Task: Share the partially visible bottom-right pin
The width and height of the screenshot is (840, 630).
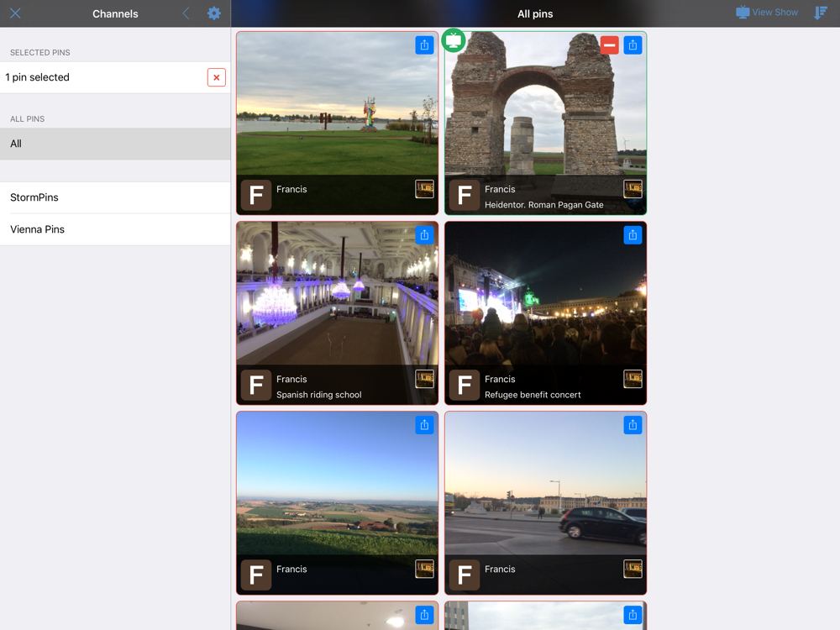Action: click(x=633, y=615)
